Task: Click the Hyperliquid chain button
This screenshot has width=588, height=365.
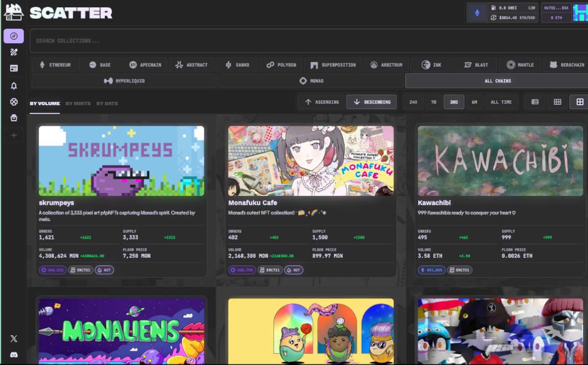Action: (124, 81)
